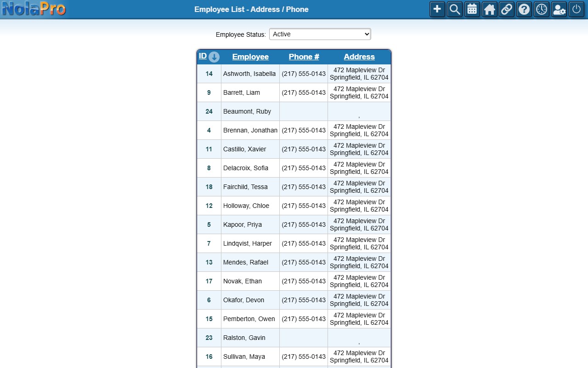
Task: Select ID 11 cell
Action: coord(209,149)
